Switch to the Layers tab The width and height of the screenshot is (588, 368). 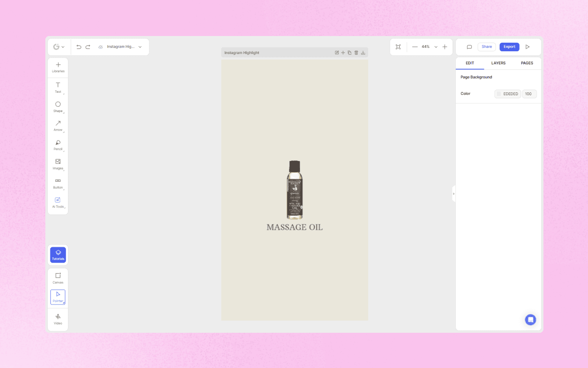pyautogui.click(x=498, y=63)
